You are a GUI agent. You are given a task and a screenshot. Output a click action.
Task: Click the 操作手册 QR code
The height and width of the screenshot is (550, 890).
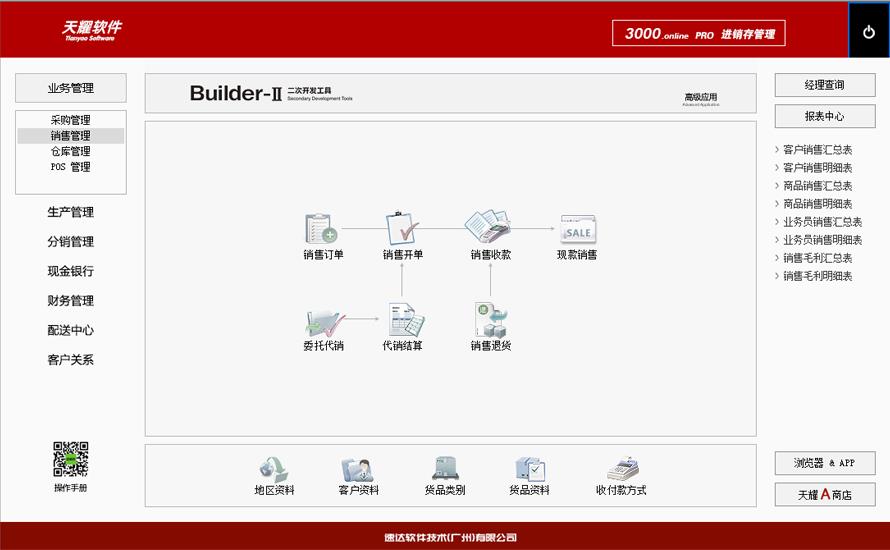pos(71,460)
